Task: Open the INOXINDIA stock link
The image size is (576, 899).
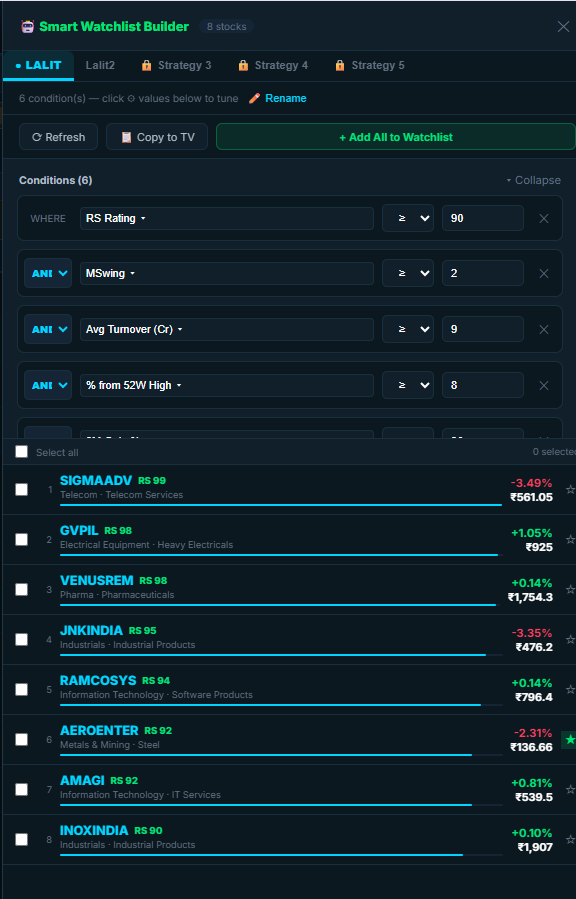Action: (x=94, y=831)
